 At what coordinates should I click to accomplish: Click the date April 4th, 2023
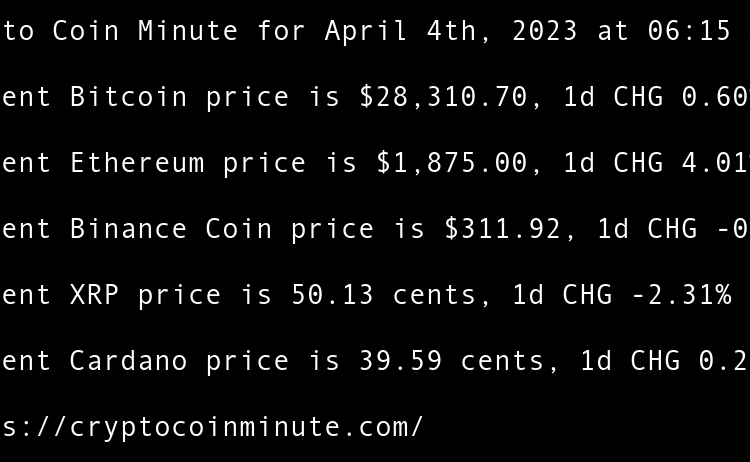pos(451,31)
